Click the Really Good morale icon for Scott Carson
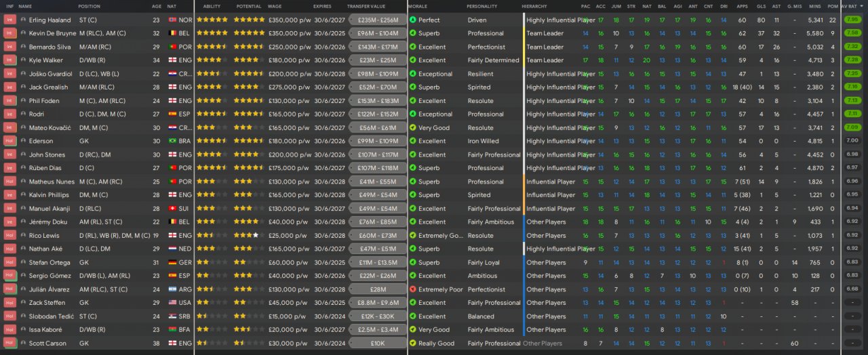This screenshot has height=355, width=868. tap(413, 343)
